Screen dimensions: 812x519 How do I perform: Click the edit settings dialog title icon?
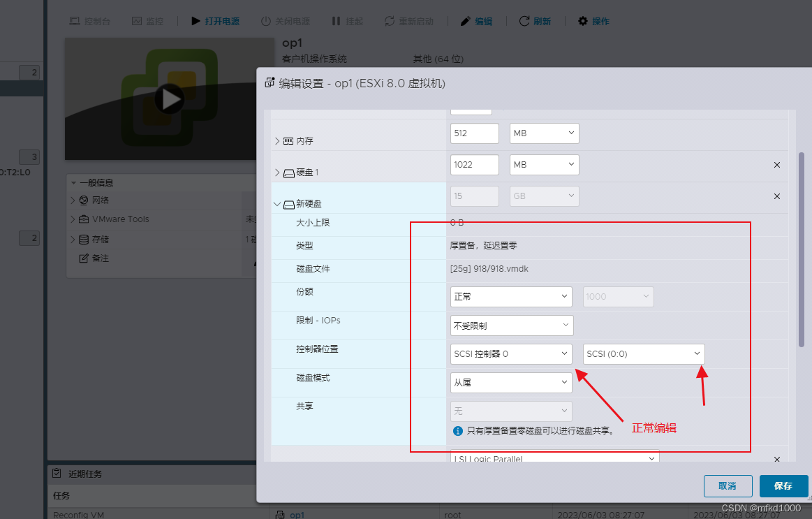tap(270, 83)
